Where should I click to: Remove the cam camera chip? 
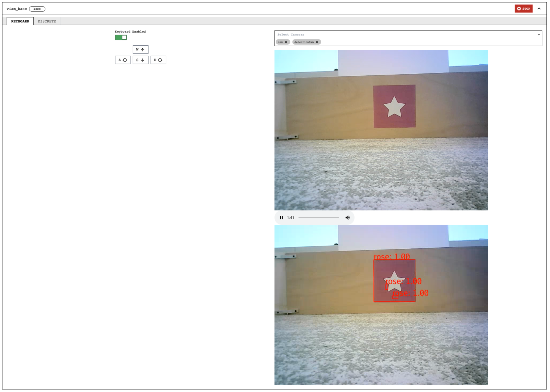coord(286,42)
